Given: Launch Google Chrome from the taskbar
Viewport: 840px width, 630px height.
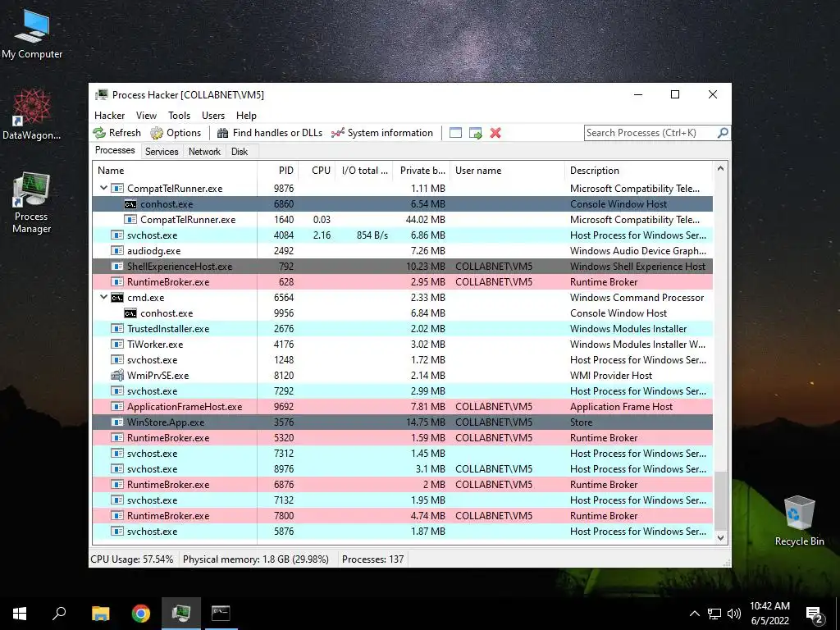Looking at the screenshot, I should (x=141, y=614).
